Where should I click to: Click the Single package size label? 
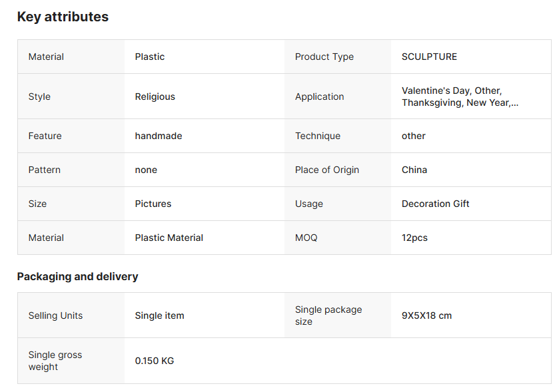(328, 315)
